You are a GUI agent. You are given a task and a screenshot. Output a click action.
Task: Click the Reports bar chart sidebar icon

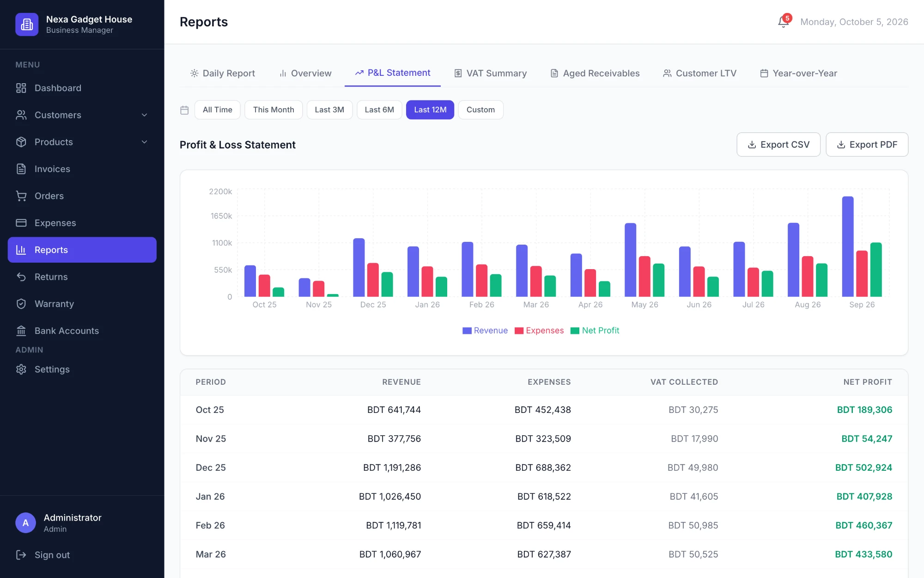(x=21, y=250)
